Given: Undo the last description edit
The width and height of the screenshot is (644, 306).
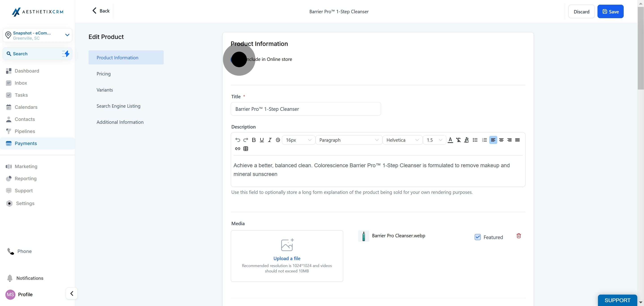Looking at the screenshot, I should click(x=237, y=140).
